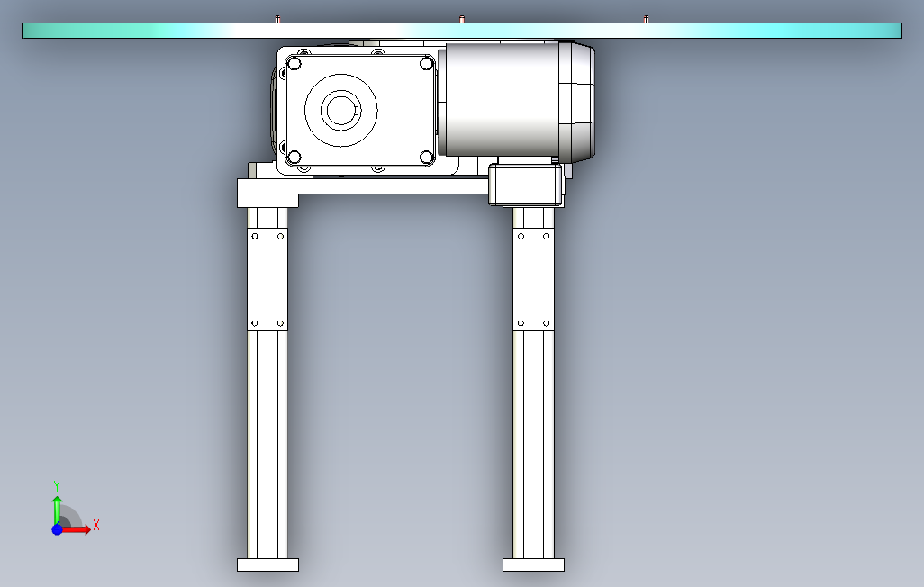Select the gearbox cover's top-right corner bolt
This screenshot has width=924, height=587.
(x=427, y=63)
